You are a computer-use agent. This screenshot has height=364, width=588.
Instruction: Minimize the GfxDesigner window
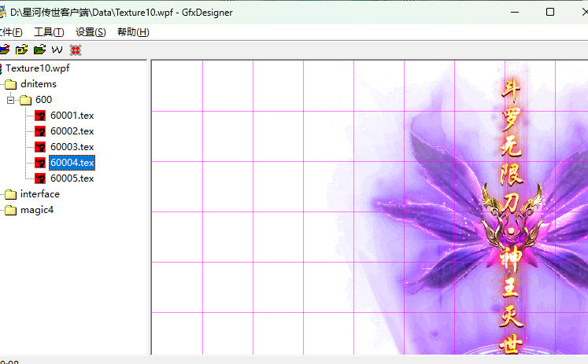point(515,12)
